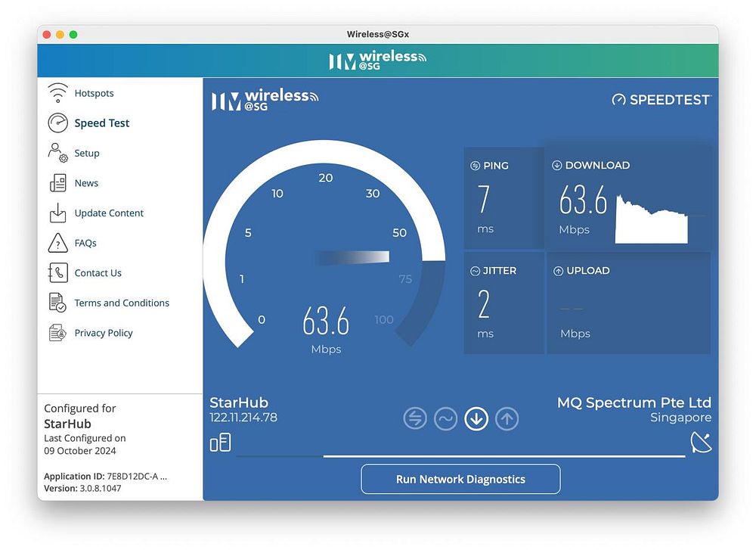Open the Hotspots menu item
This screenshot has width=756, height=550.
coord(94,93)
